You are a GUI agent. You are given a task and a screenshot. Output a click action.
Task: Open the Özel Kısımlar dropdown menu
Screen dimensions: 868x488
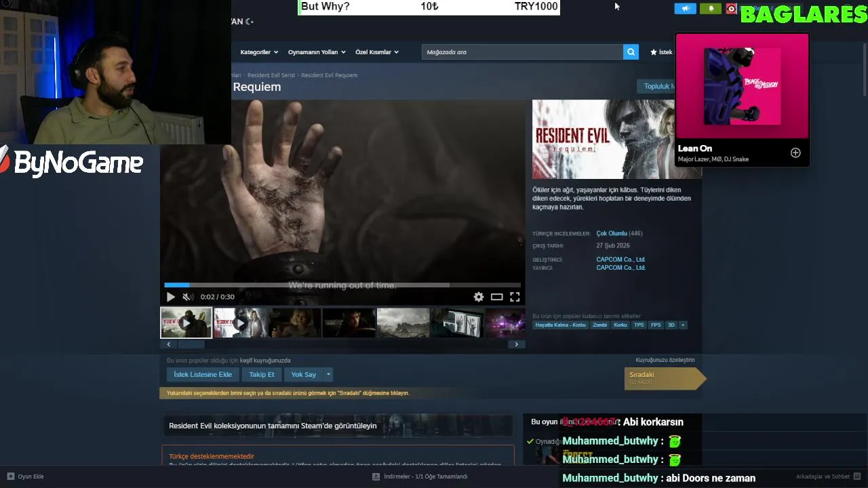pos(377,52)
